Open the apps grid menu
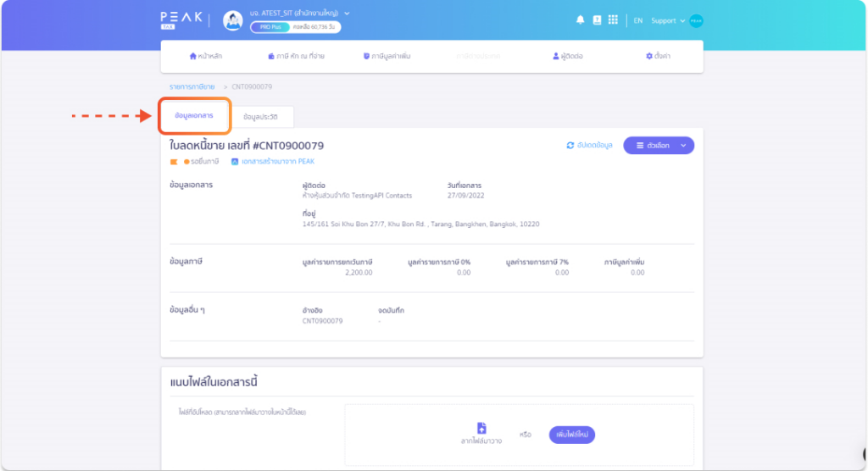Image resolution: width=868 pixels, height=471 pixels. pos(613,20)
